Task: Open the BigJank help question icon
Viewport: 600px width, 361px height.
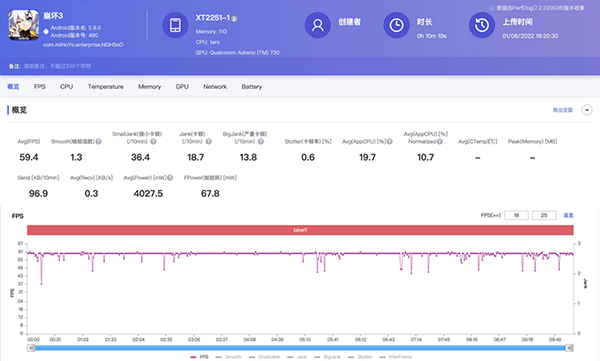Action: click(x=261, y=142)
